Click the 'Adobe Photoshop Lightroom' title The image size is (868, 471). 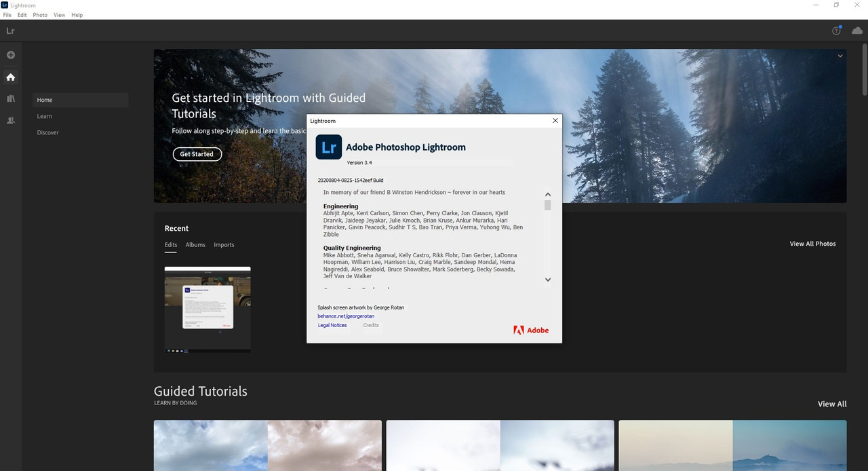coord(406,147)
